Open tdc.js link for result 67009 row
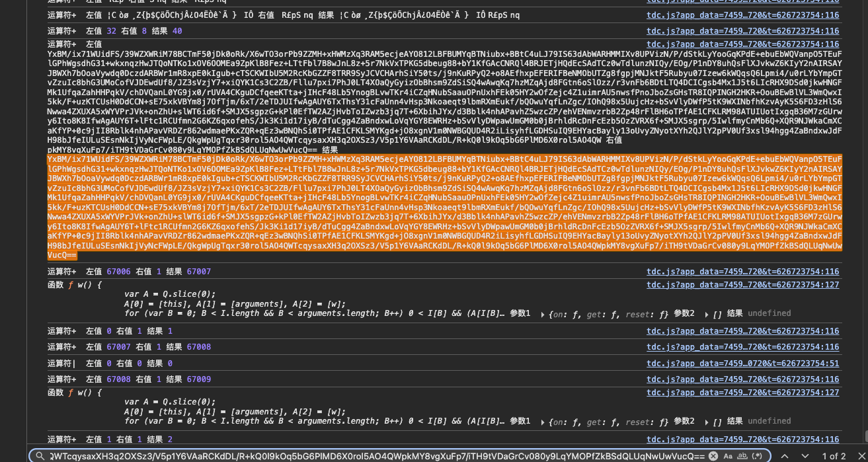 [742, 379]
